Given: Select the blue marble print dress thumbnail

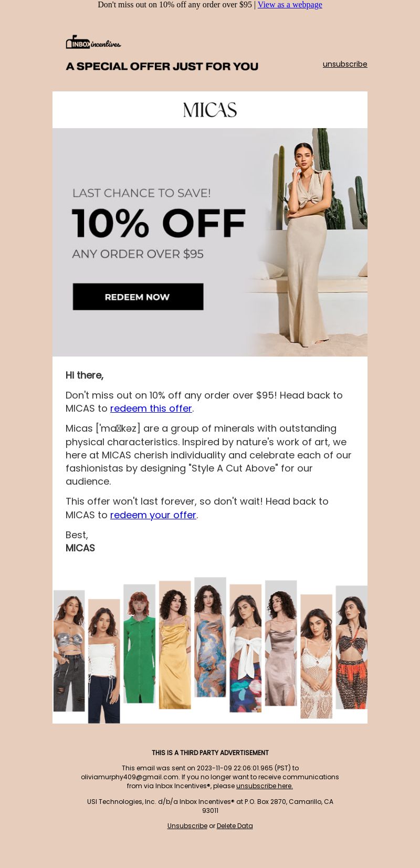Looking at the screenshot, I should (x=210, y=637).
